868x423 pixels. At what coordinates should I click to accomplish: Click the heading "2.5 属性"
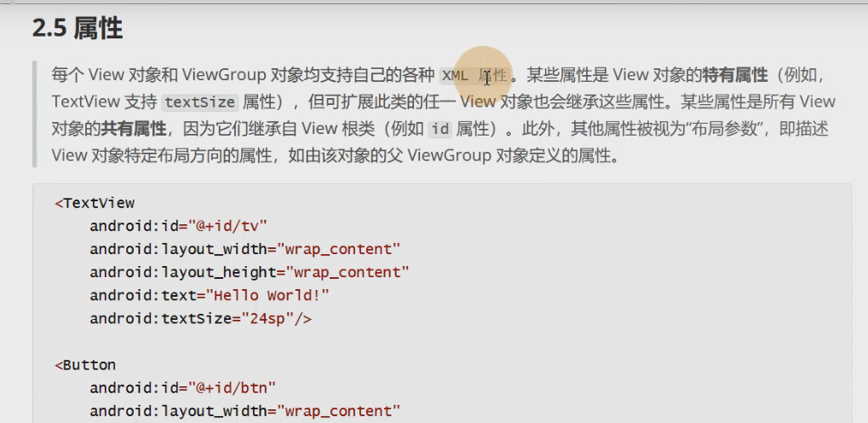[x=78, y=28]
